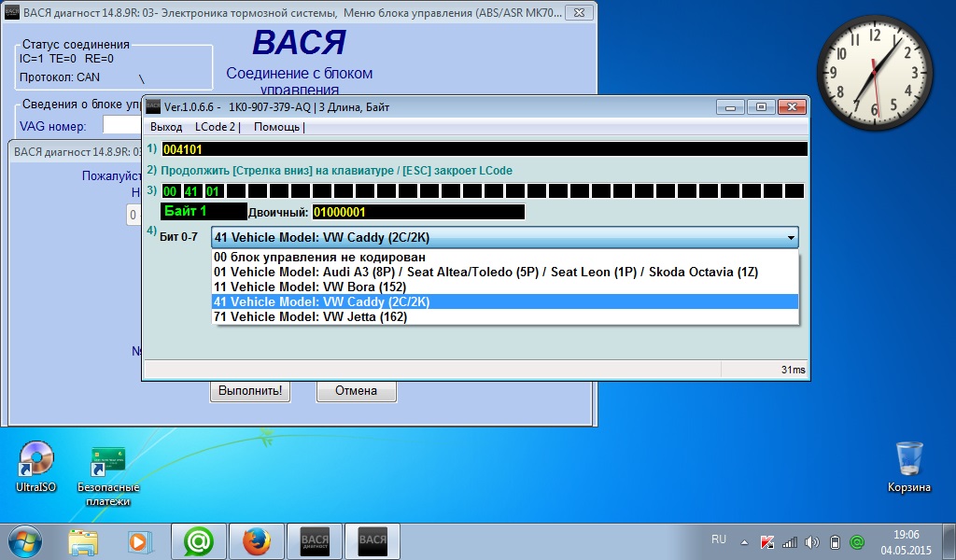Click the coding value field showing 004101
This screenshot has width=956, height=560.
(x=485, y=149)
